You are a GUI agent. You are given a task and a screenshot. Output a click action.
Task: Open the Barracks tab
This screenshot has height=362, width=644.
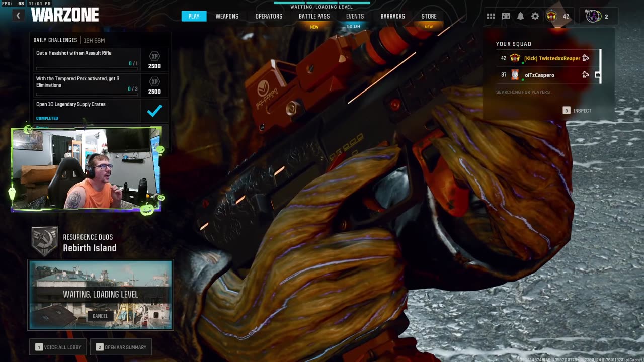392,16
